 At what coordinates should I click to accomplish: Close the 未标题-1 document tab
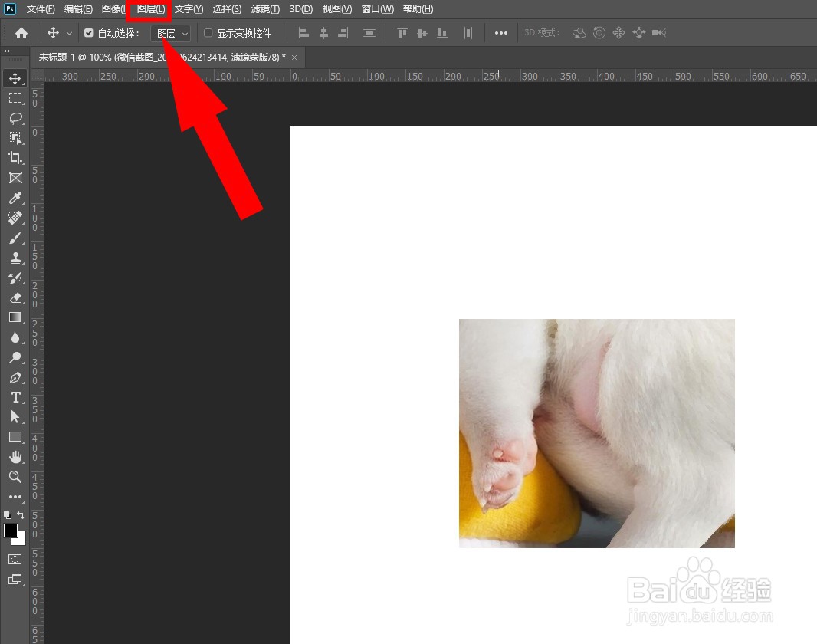coord(294,58)
